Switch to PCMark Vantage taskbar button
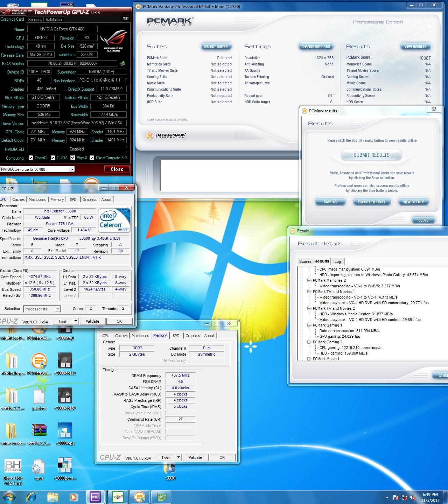Screen dimensions: 448x504 [x=139, y=497]
